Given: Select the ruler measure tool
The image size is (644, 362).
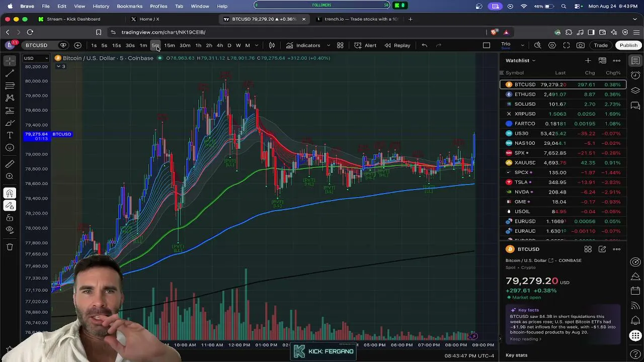Looking at the screenshot, I should tap(10, 164).
